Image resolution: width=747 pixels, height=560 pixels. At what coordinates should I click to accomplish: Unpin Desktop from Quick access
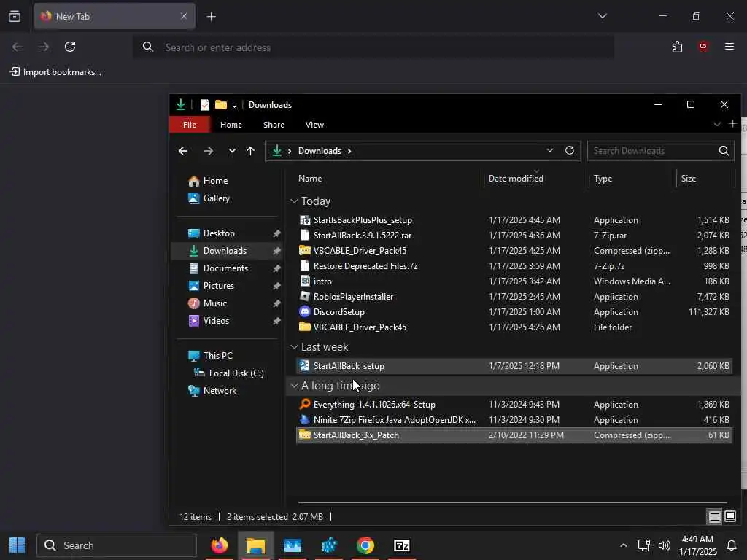tap(276, 233)
